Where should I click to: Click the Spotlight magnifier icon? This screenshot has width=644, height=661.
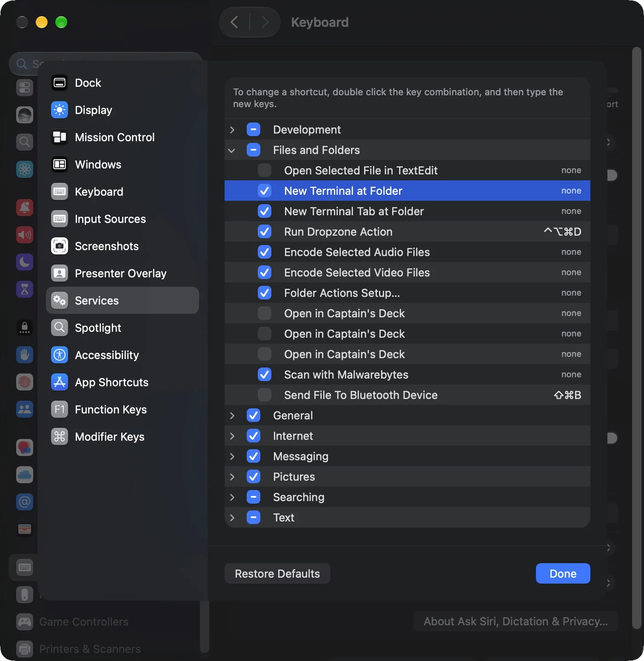pos(60,328)
